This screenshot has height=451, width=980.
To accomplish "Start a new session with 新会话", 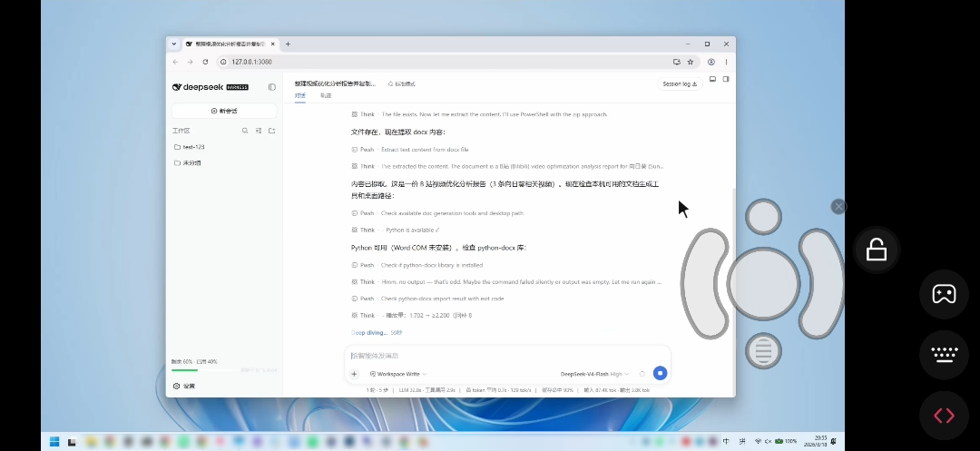I will click(x=224, y=111).
